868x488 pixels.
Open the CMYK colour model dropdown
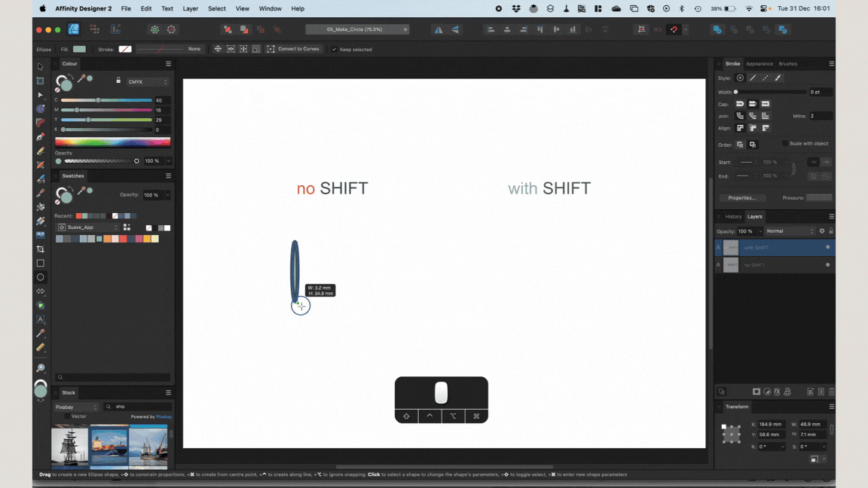tap(148, 82)
